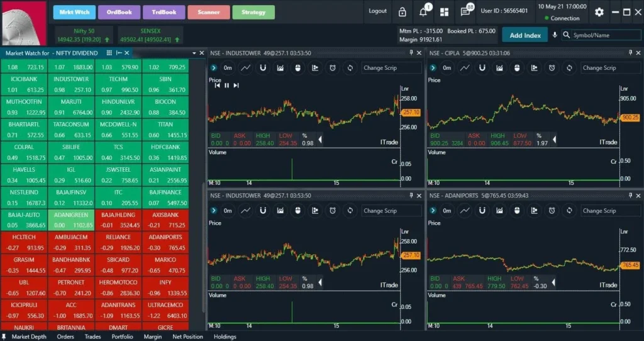
Task: Open line chart type in CIPLA chart
Action: 465,68
